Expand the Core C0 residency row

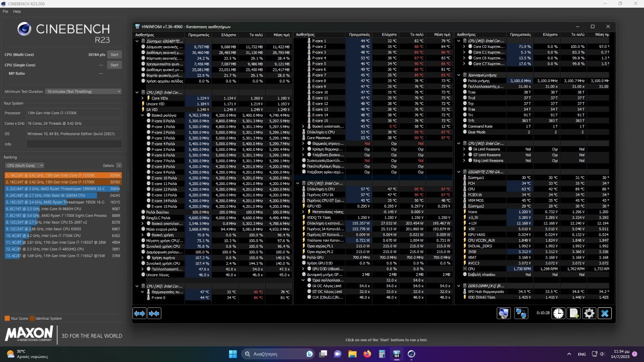tap(464, 47)
